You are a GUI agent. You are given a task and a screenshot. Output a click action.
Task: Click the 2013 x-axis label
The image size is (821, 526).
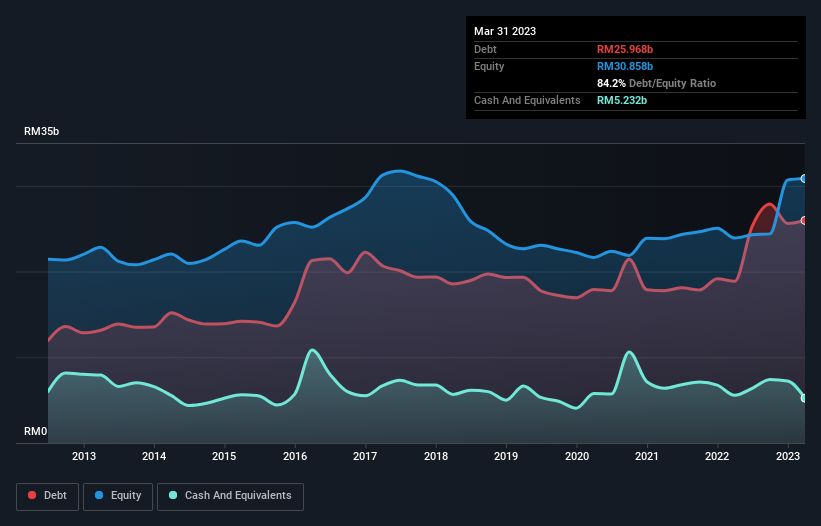[x=84, y=456]
